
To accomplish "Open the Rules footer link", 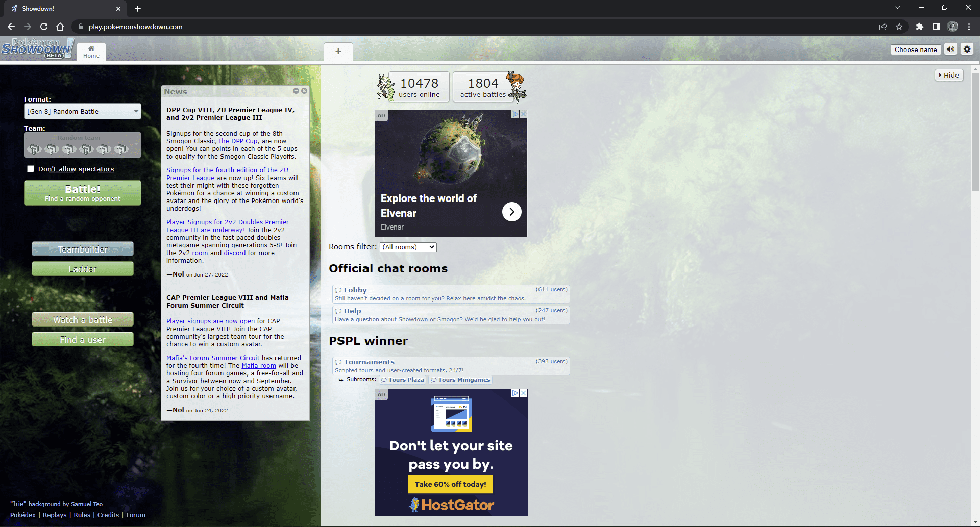I will click(x=82, y=515).
